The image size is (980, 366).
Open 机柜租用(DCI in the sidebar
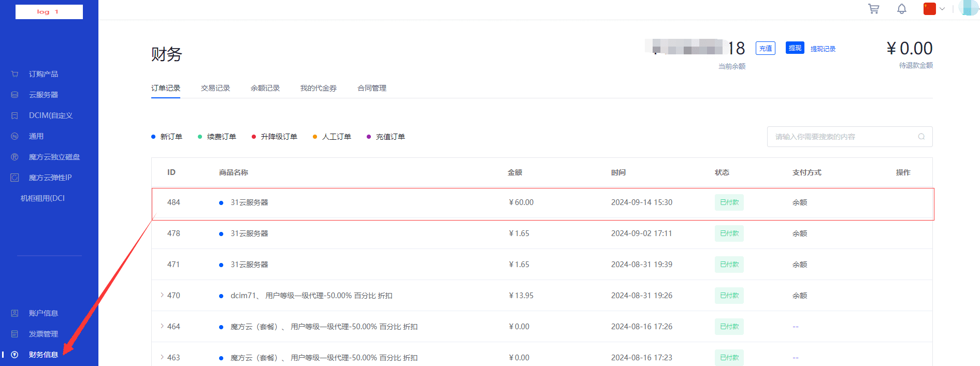(x=42, y=198)
